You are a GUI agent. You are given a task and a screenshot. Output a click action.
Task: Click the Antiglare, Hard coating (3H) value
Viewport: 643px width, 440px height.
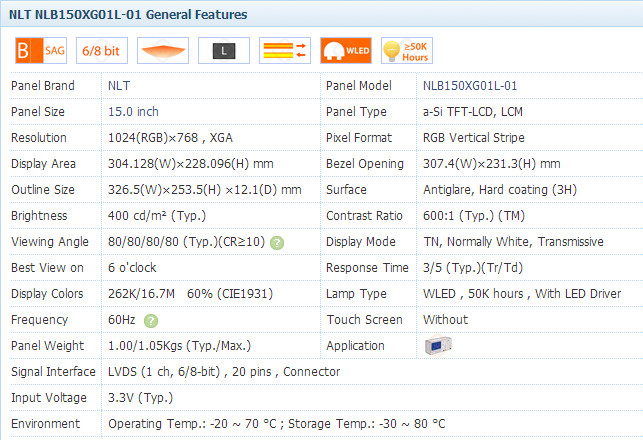click(x=500, y=190)
